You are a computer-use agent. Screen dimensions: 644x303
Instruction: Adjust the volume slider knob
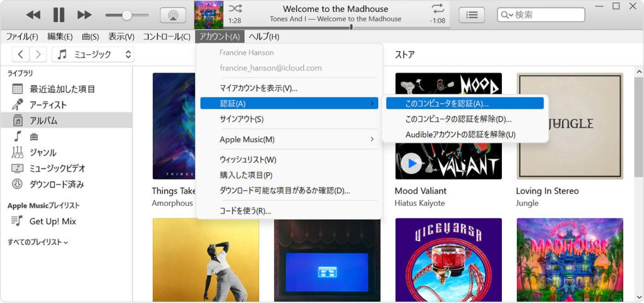[126, 15]
